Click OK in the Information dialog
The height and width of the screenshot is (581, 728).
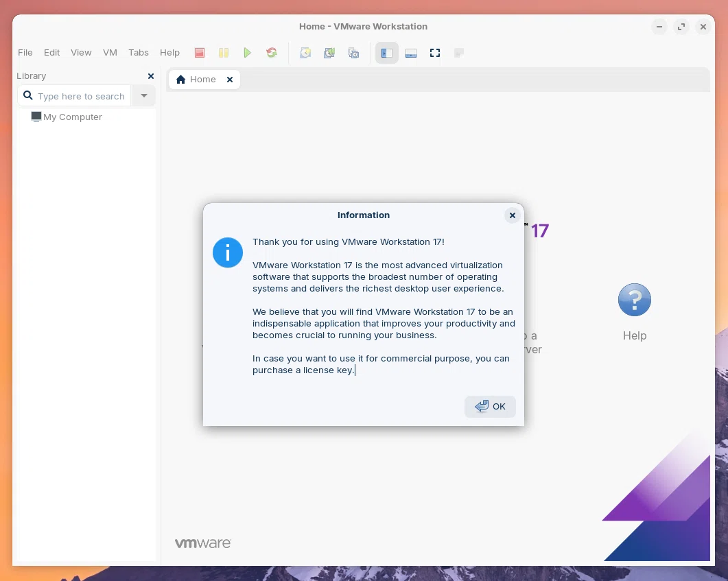491,407
